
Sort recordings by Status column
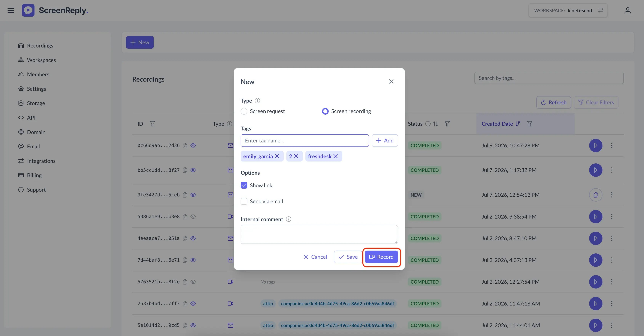(x=436, y=124)
